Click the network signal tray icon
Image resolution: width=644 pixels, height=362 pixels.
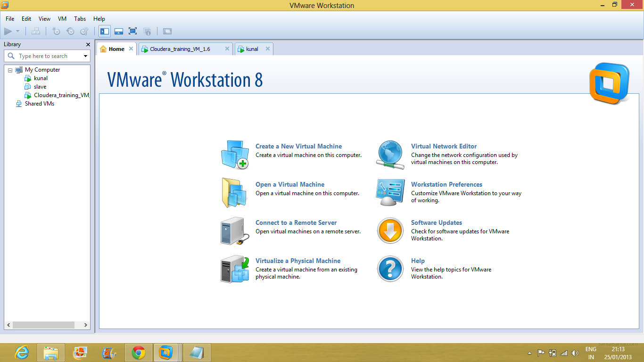click(563, 353)
